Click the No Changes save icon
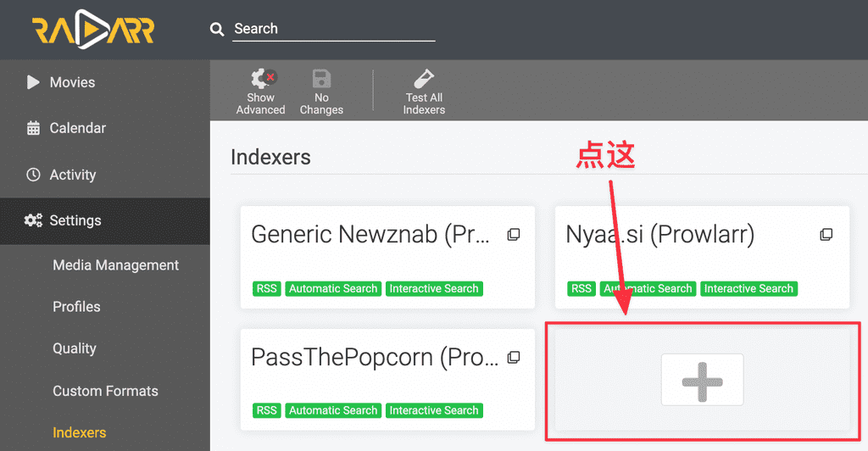Viewport: 868px width, 451px height. pos(321,92)
